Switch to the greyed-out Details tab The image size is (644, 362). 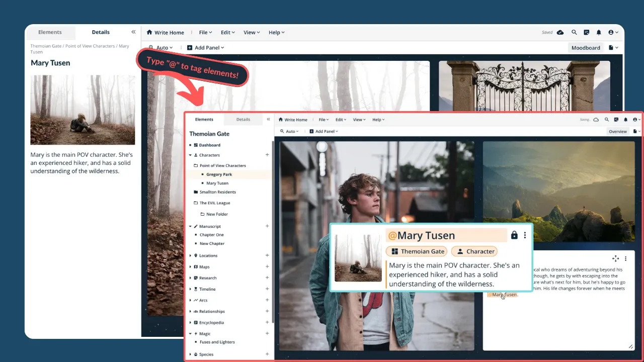coord(243,120)
